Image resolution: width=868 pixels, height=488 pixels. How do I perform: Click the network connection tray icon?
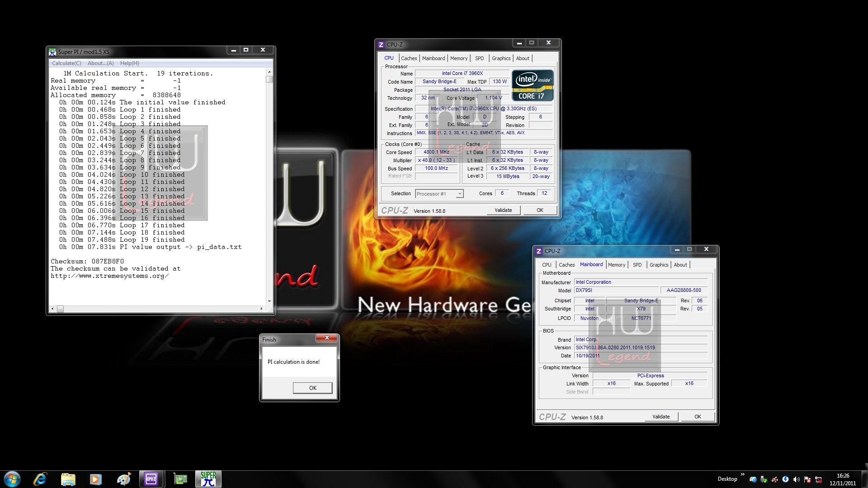pyautogui.click(x=818, y=479)
